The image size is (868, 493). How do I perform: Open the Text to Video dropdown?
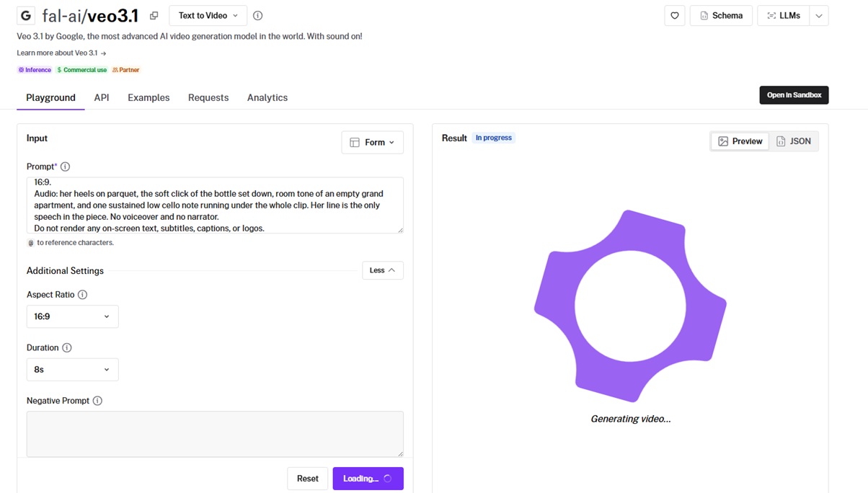[x=208, y=16]
